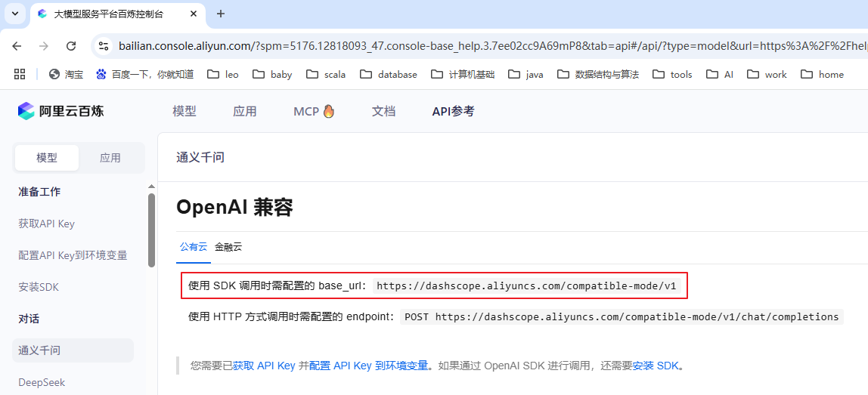The height and width of the screenshot is (395, 868).
Task: Open the leo bookmark folder
Action: (x=223, y=74)
